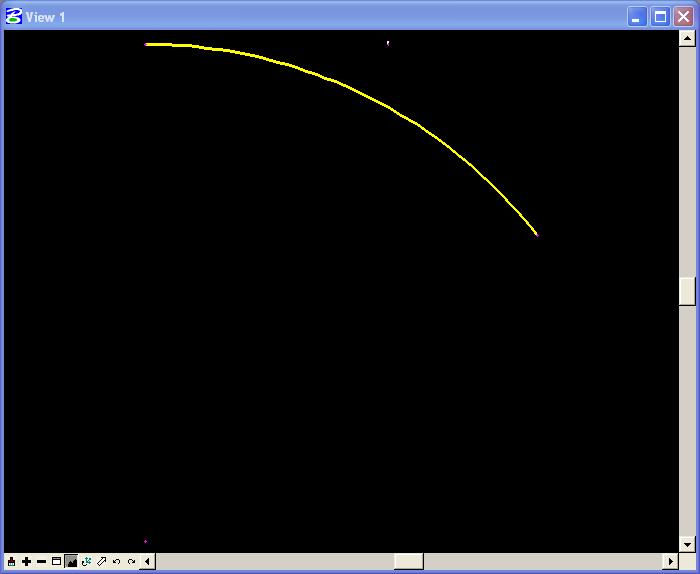Click the horizontal scrollbar left arrow
The height and width of the screenshot is (574, 700).
click(x=147, y=562)
